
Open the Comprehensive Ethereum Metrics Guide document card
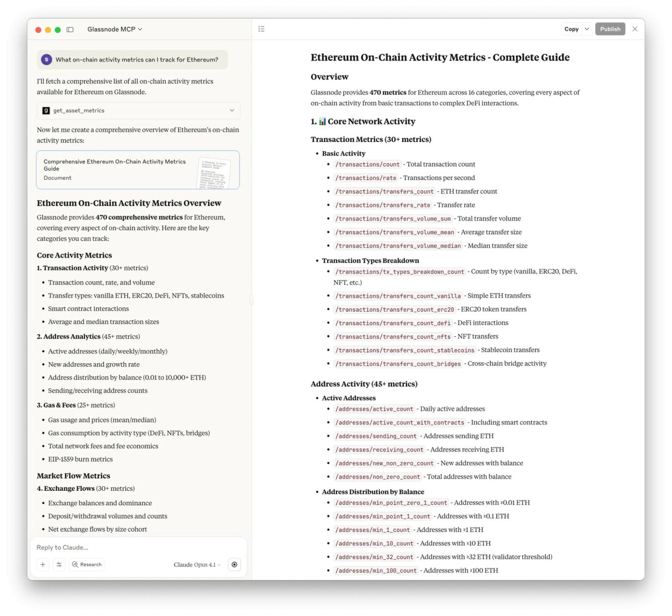pos(138,170)
